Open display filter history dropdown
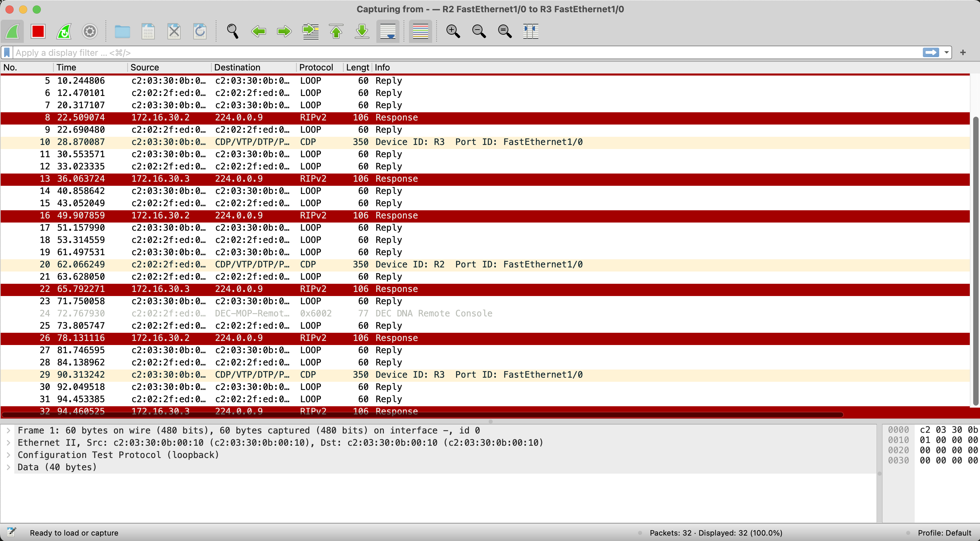980x541 pixels. pos(946,52)
